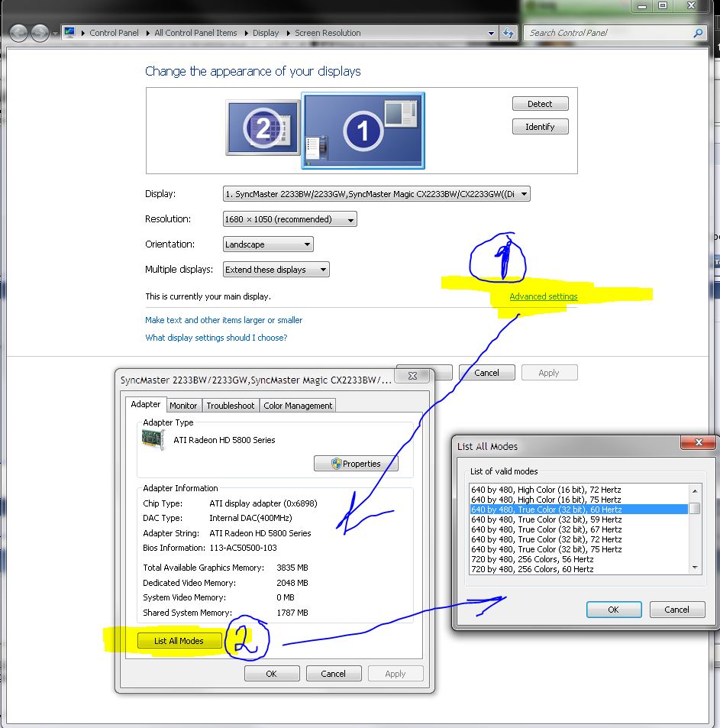The height and width of the screenshot is (728, 720).
Task: Select monitor 1 thumbnail
Action: click(x=363, y=131)
